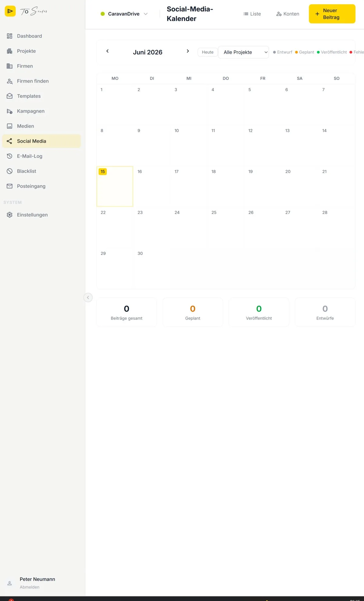
Task: Click the Projekte building icon
Action: coord(10,51)
